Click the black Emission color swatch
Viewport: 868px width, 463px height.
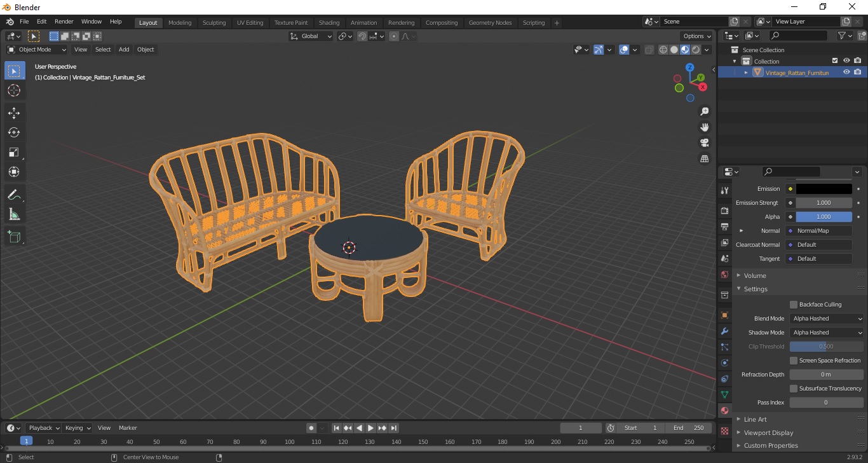click(x=824, y=189)
